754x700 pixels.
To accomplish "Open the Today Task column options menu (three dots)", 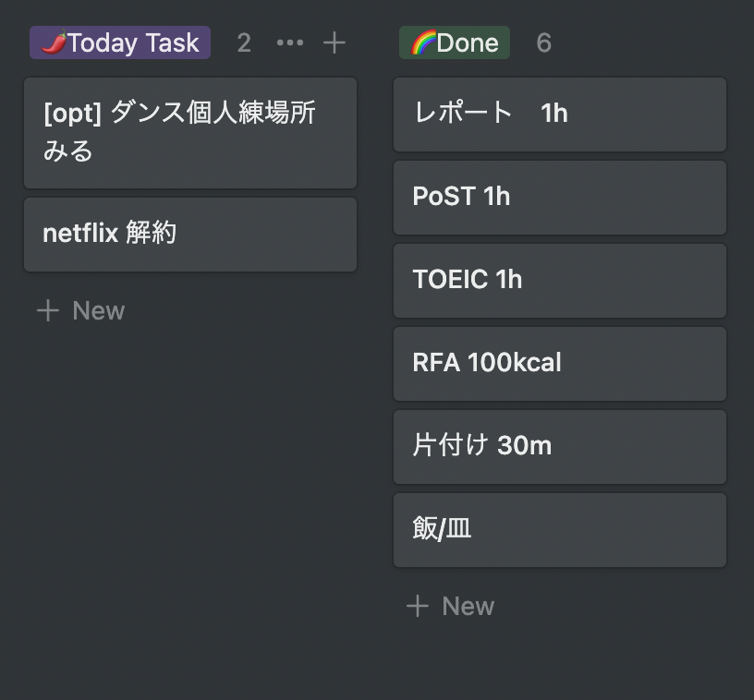I will (x=289, y=42).
